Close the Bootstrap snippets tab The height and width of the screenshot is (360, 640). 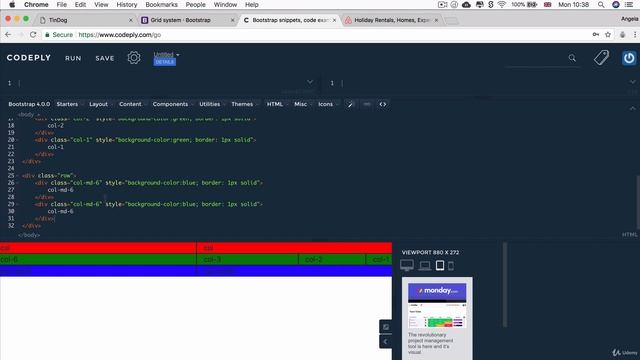click(x=334, y=20)
